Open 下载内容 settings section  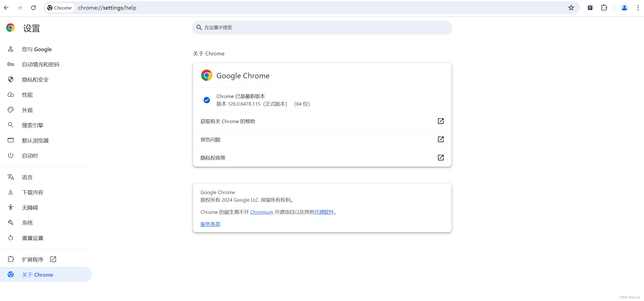tap(46, 192)
